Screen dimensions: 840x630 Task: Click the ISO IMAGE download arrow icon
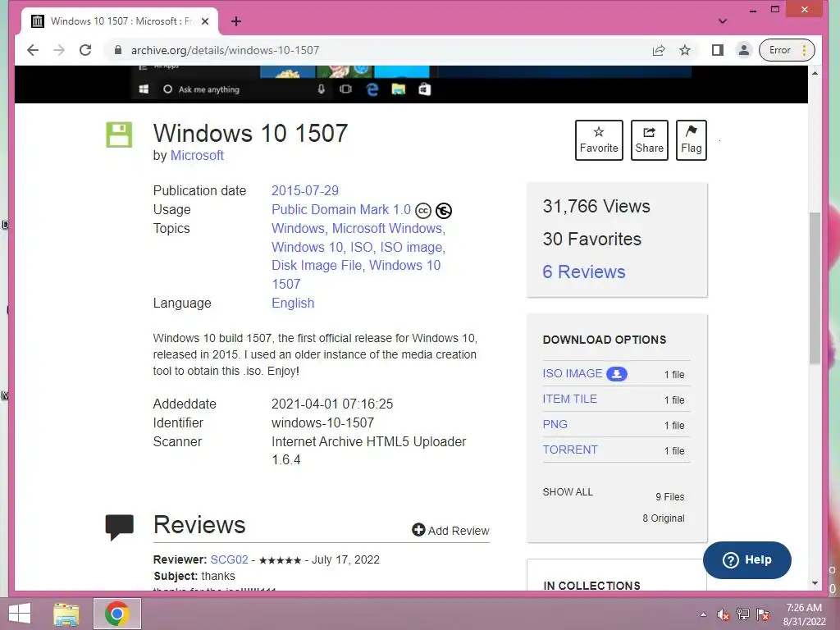click(x=617, y=374)
